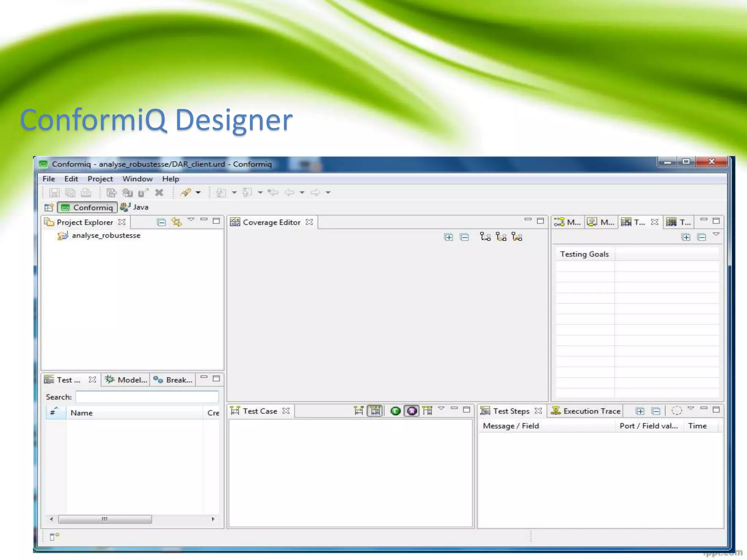
Task: Click the last diagram icon in Test Case toolbar
Action: [x=427, y=411]
